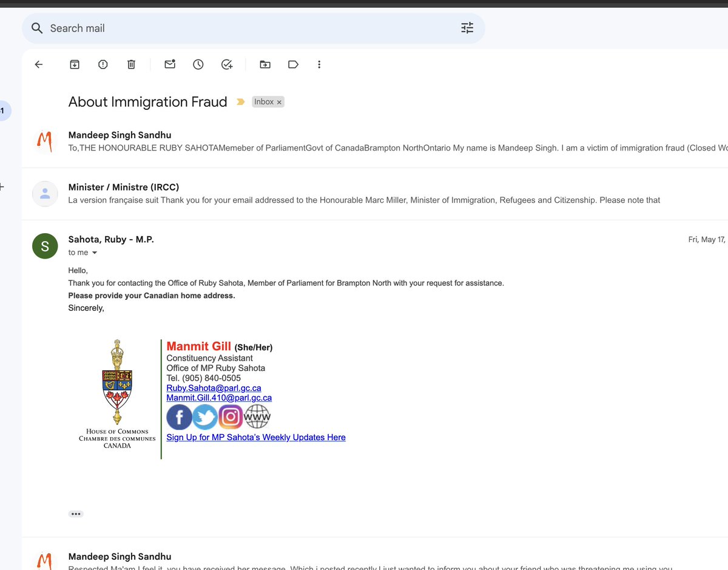Go back to inbox with the back arrow
The image size is (728, 570).
39,64
